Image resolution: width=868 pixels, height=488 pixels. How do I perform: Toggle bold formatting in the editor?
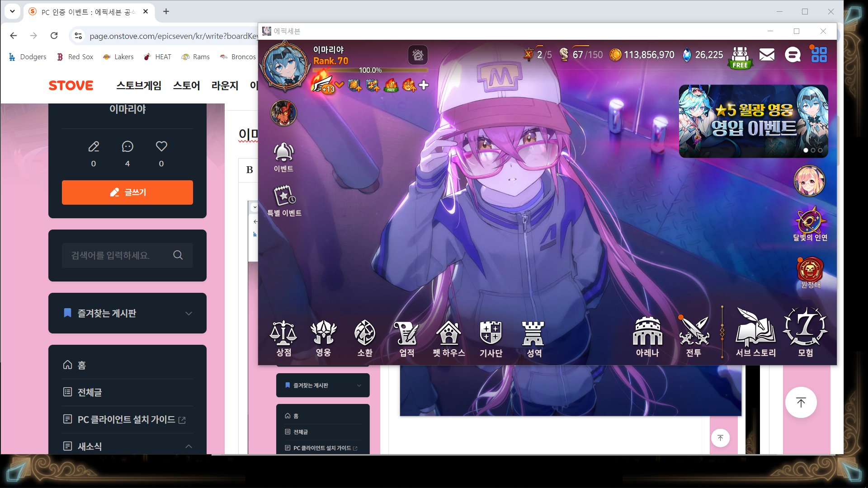250,170
